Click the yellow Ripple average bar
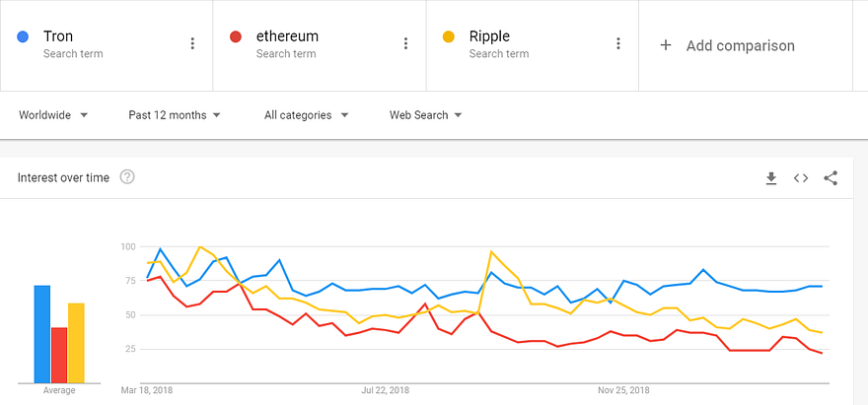868x405 pixels. click(x=76, y=343)
